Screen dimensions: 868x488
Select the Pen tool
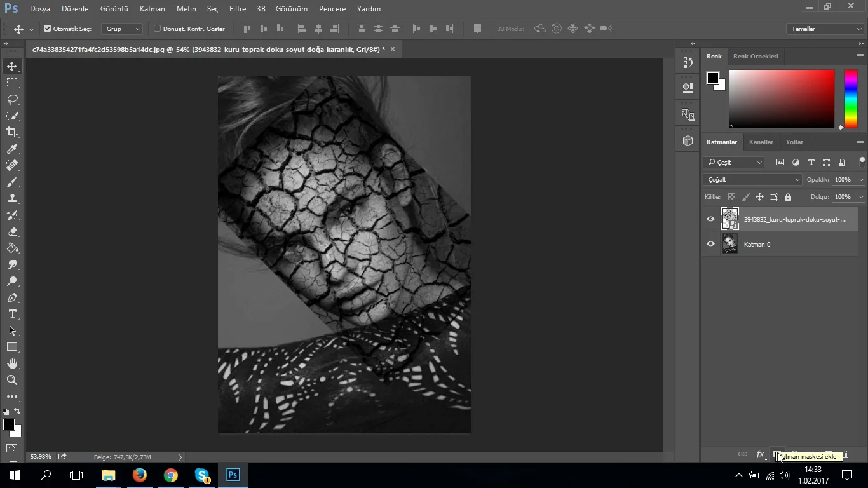[12, 297]
